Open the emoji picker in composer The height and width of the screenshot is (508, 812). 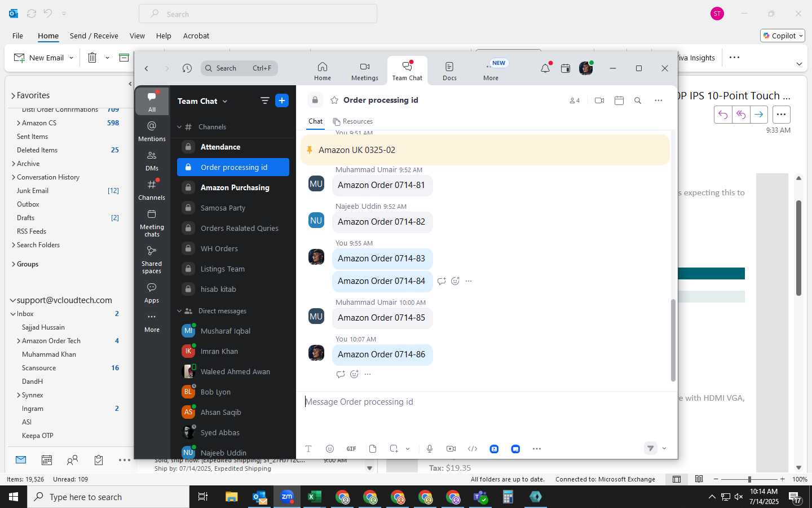(330, 449)
